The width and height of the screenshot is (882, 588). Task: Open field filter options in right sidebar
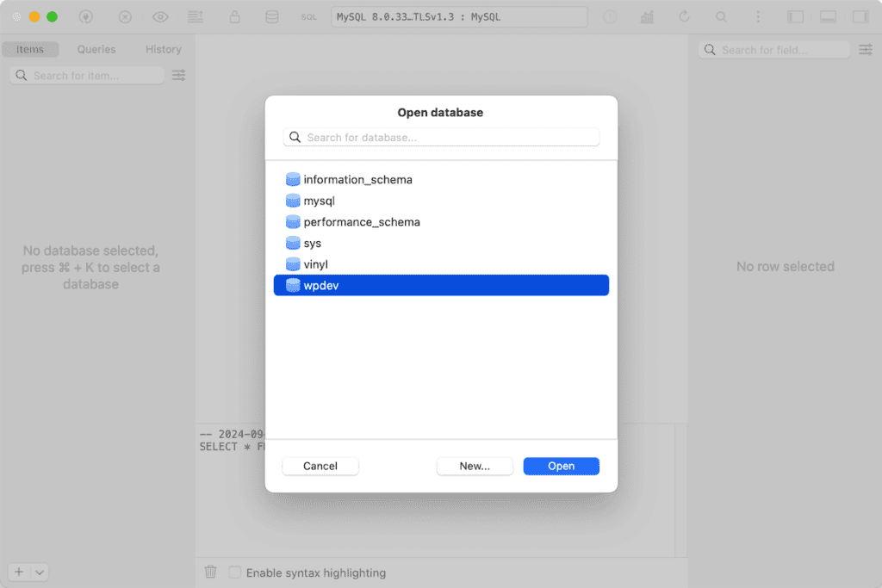pyautogui.click(x=866, y=50)
